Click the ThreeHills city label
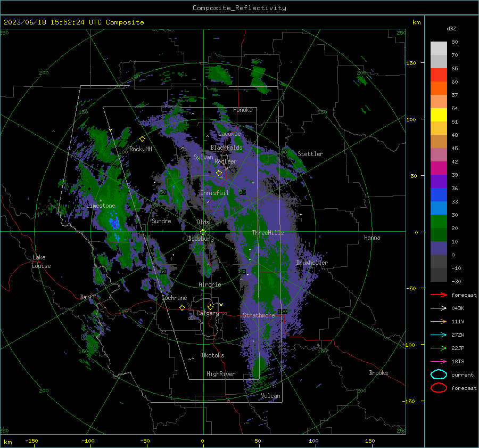This screenshot has height=448, width=479. click(268, 233)
